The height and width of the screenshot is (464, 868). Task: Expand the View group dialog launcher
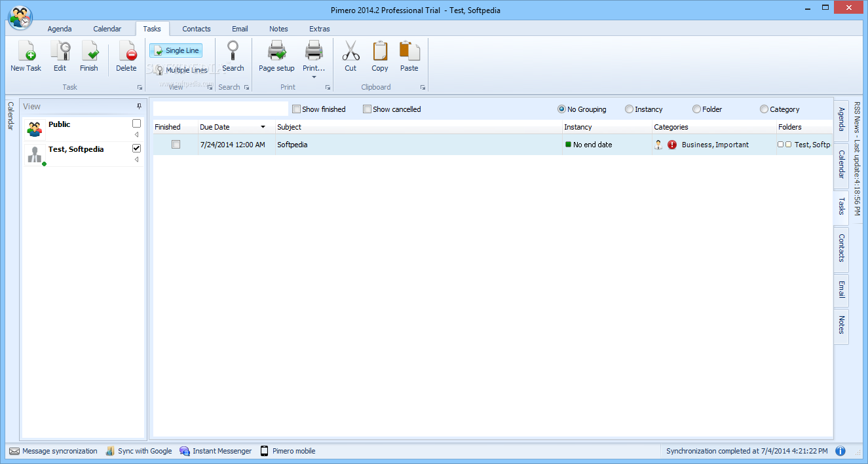(210, 87)
